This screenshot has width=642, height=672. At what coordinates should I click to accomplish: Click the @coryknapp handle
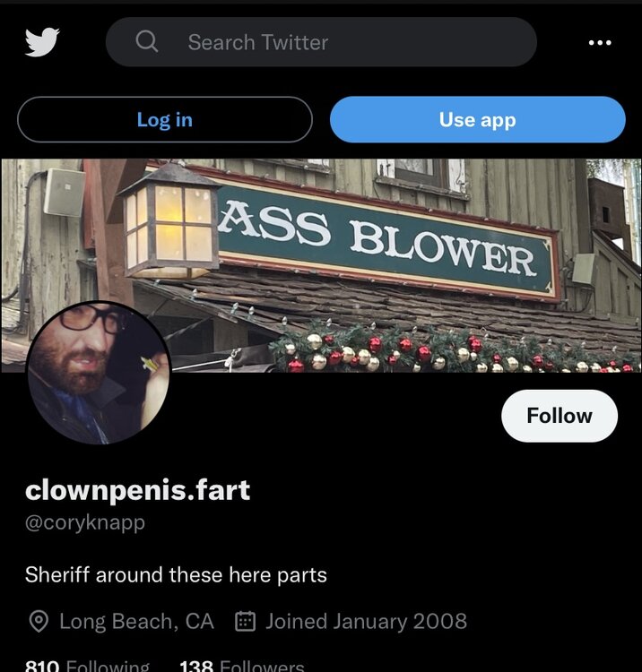click(85, 523)
